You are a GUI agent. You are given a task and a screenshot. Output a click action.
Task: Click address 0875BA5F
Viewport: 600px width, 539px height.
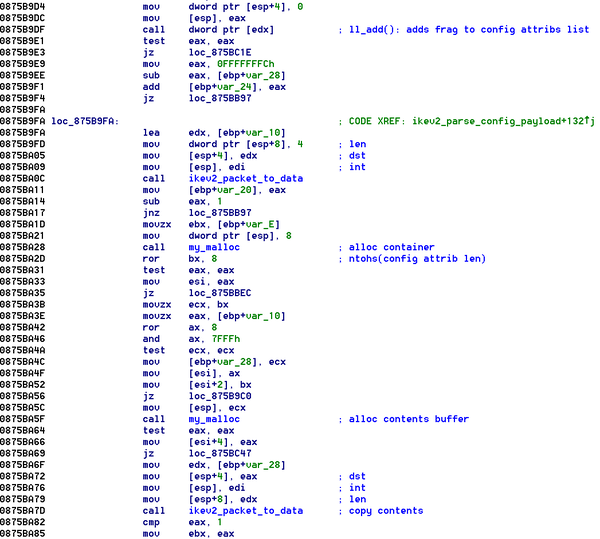(x=23, y=419)
